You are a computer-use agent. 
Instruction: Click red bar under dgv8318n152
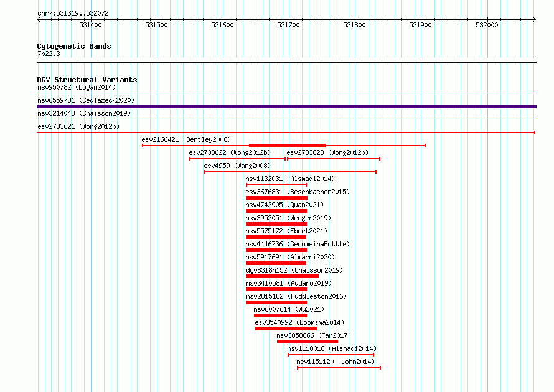coord(283,276)
